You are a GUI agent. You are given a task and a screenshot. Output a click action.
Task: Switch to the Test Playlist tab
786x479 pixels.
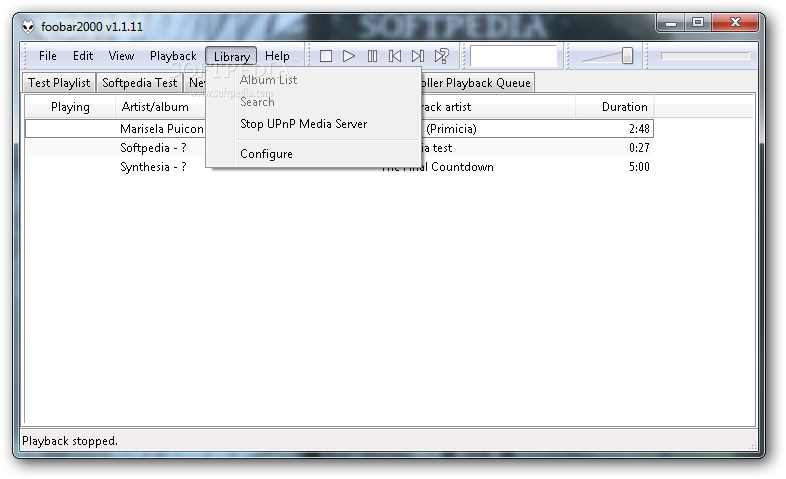click(x=59, y=83)
